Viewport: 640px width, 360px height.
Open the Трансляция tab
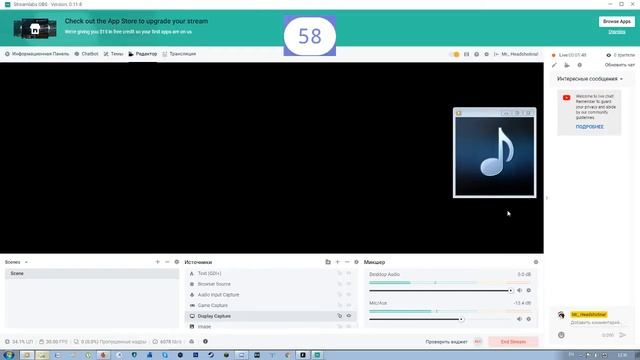(179, 54)
